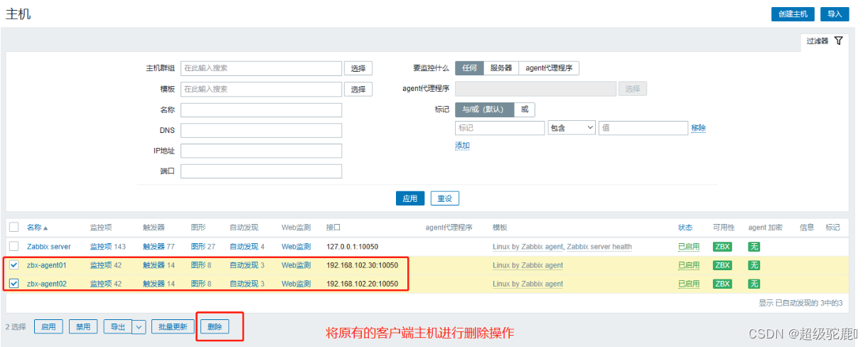
Task: Expand the Export dropdown arrow
Action: tap(139, 327)
